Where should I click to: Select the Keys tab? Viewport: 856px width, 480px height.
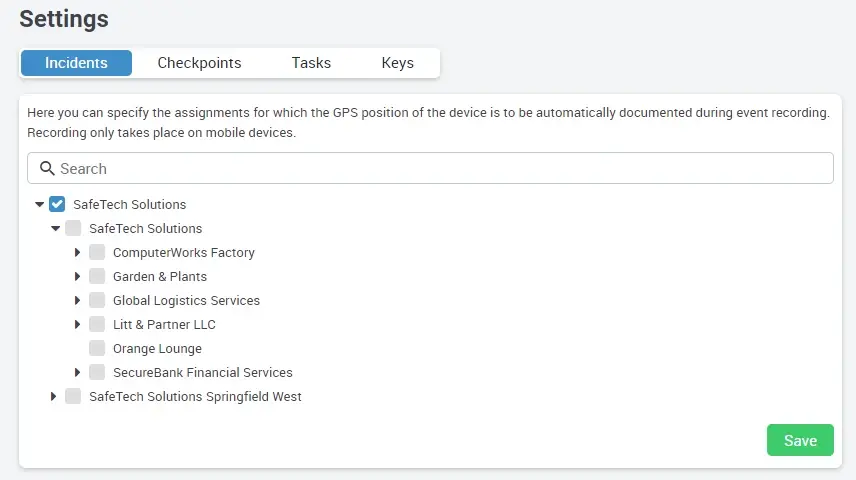click(397, 63)
